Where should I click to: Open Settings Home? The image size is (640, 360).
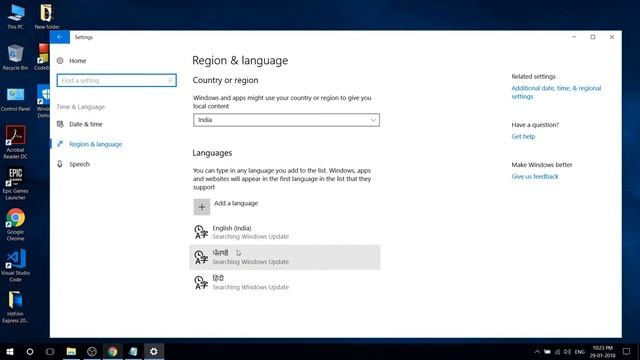78,61
